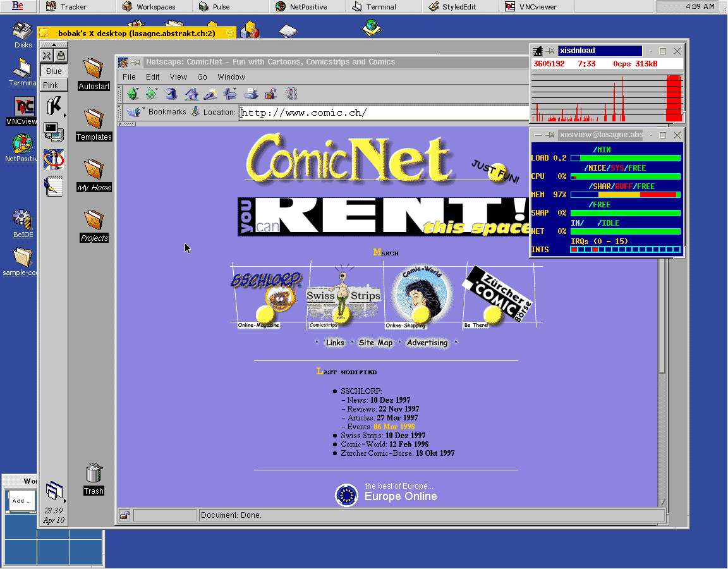Open the Netscape window menu icon in the title bar
728x569 pixels.
click(123, 62)
